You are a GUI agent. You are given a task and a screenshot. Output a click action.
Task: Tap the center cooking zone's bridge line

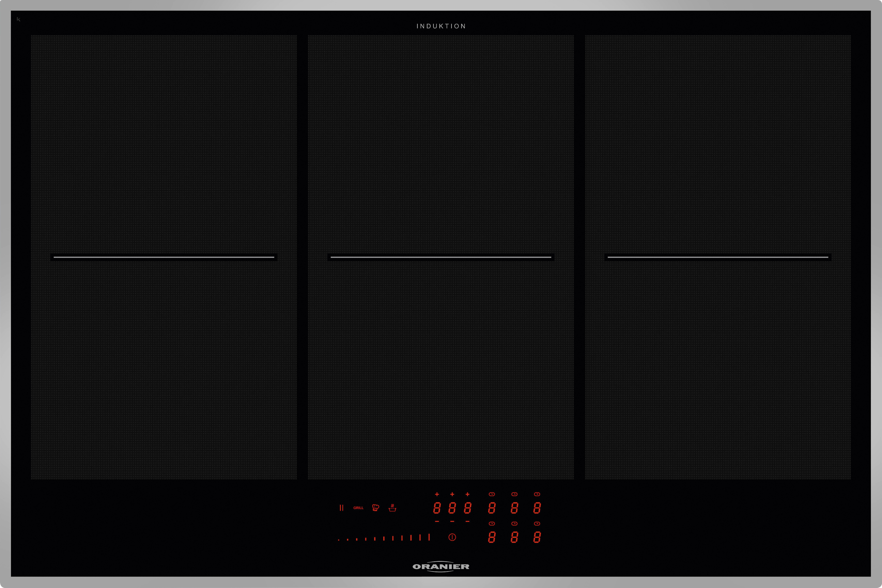[441, 257]
